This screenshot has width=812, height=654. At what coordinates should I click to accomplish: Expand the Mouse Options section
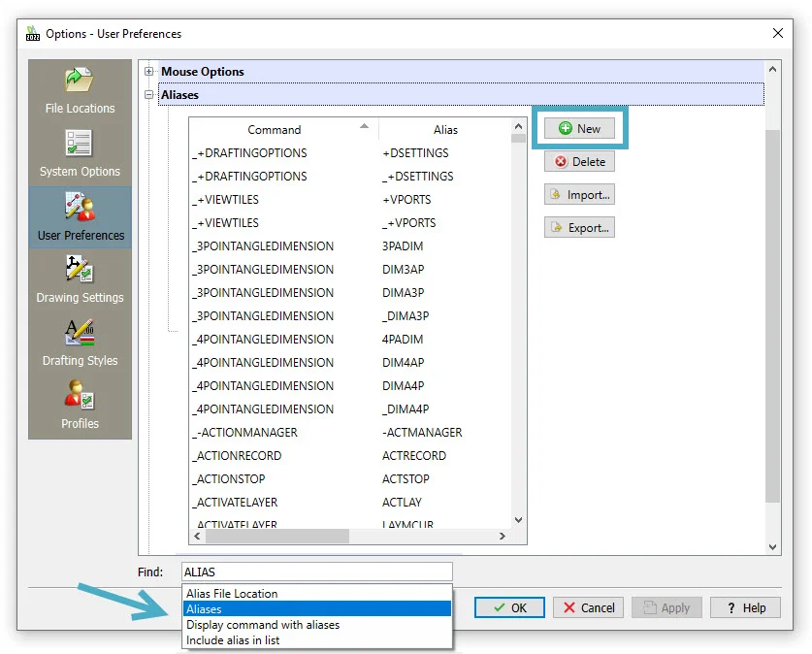[x=149, y=72]
